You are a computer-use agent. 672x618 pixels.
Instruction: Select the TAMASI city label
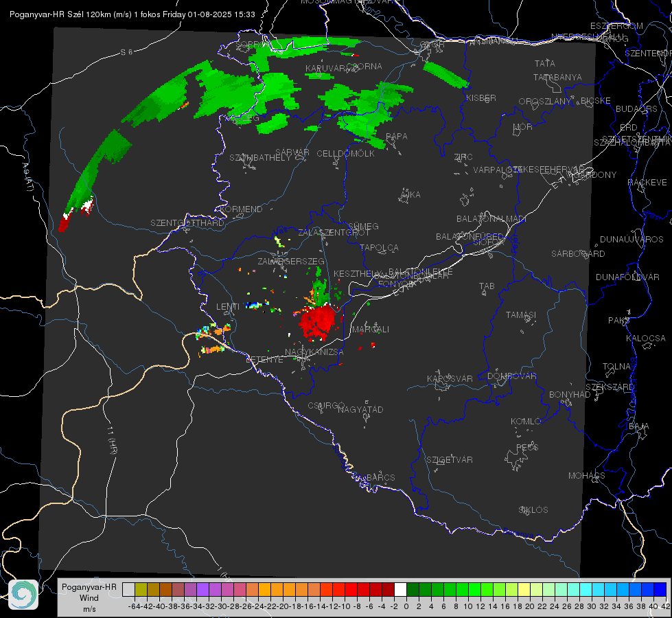521,314
